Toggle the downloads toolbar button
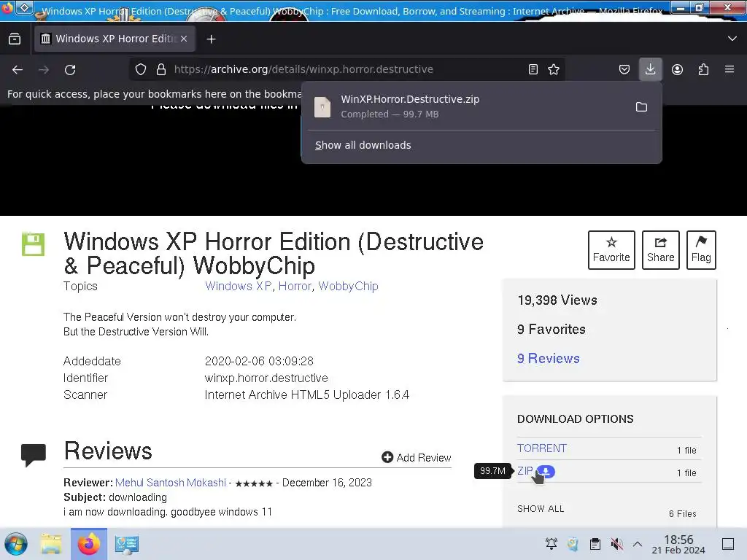This screenshot has height=560, width=747. click(x=650, y=69)
